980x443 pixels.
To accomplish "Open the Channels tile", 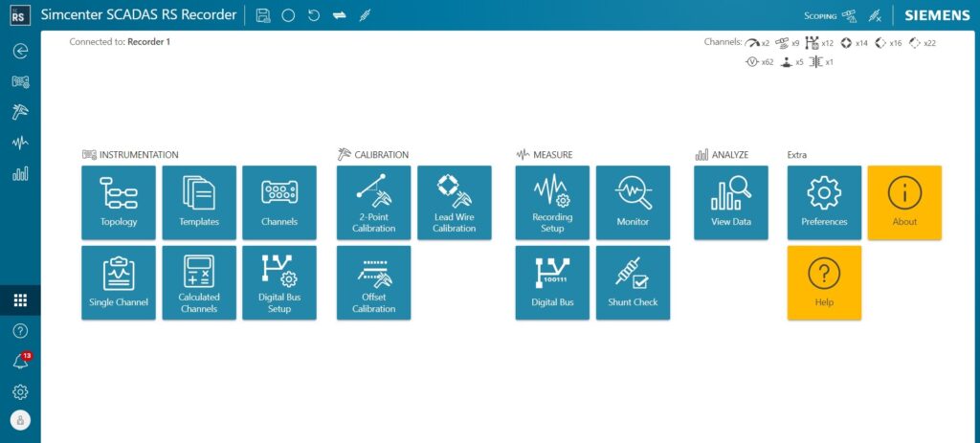I will coord(279,202).
